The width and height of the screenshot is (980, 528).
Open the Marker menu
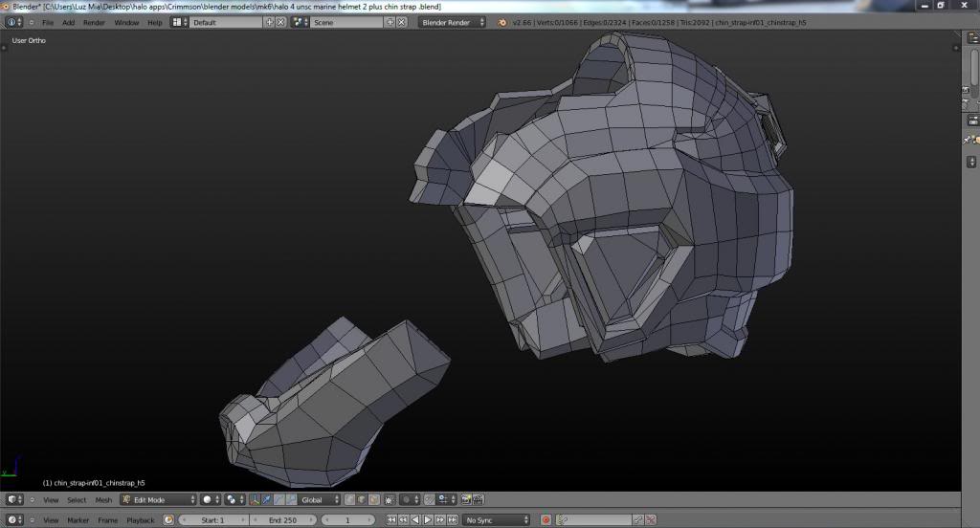tap(78, 520)
